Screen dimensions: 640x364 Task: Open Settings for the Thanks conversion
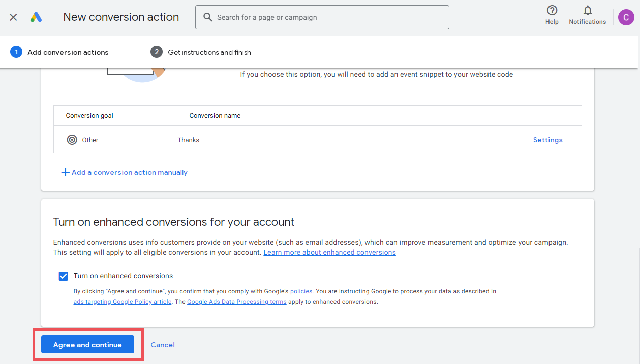pos(547,140)
